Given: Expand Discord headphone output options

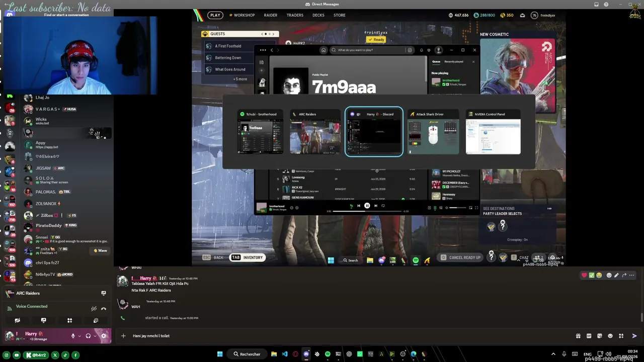Looking at the screenshot, I should [x=94, y=336].
